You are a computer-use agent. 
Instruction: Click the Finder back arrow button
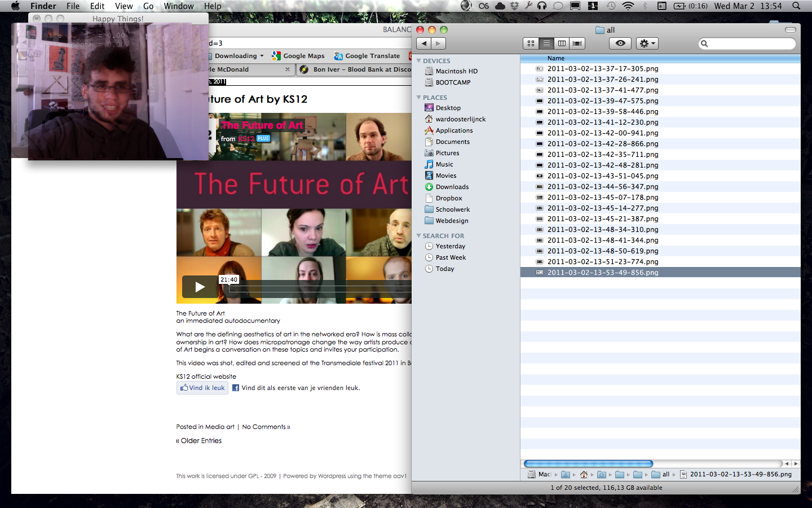pyautogui.click(x=424, y=43)
